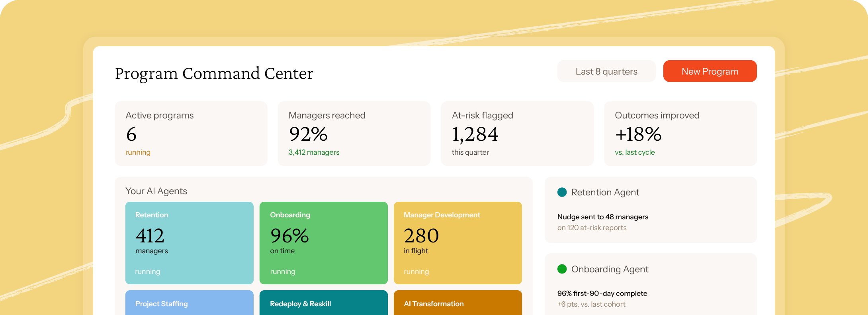Click the 1,284 at-risk value
The width and height of the screenshot is (868, 315).
click(x=475, y=134)
